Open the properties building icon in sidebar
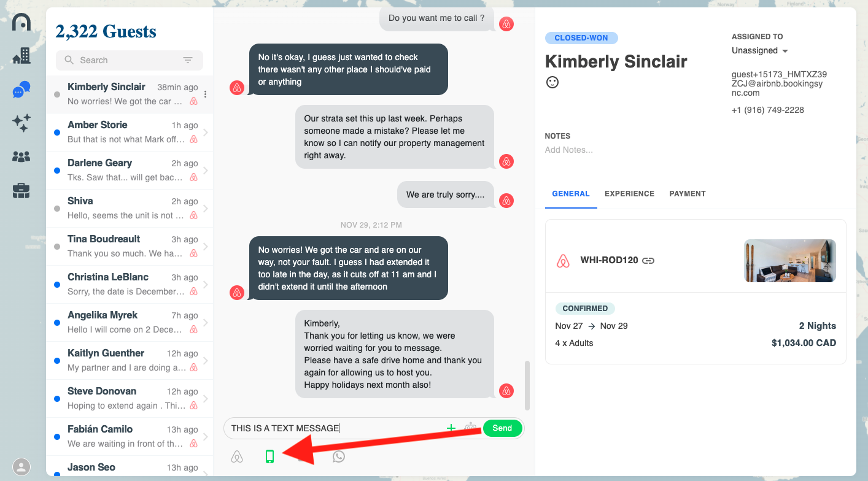The image size is (868, 481). coord(21,56)
